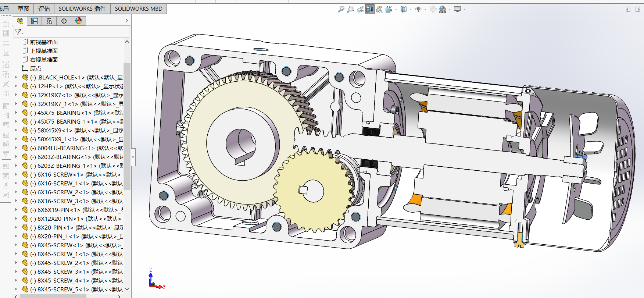
Task: Switch to the PropertyManager tab
Action: click(35, 21)
